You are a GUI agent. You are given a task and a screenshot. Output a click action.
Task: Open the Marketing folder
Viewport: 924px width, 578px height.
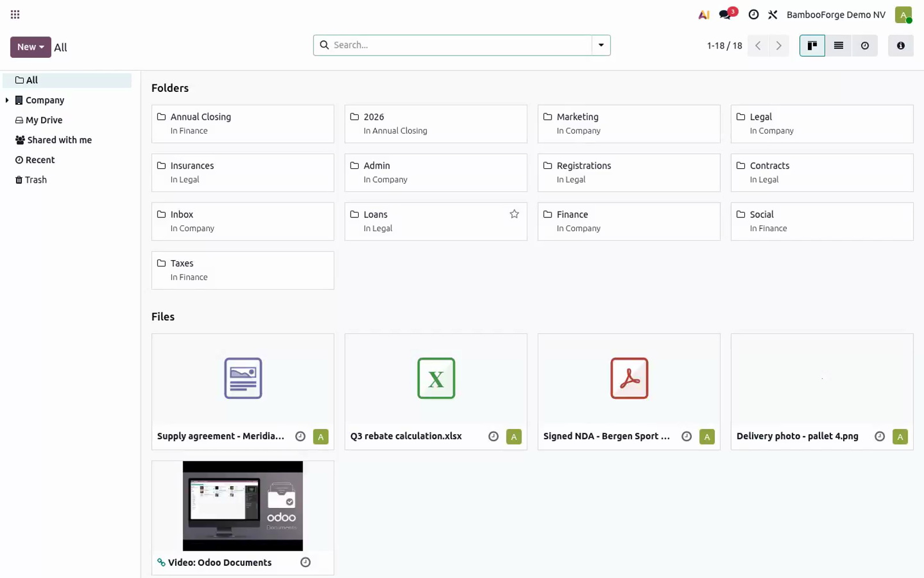[629, 124]
